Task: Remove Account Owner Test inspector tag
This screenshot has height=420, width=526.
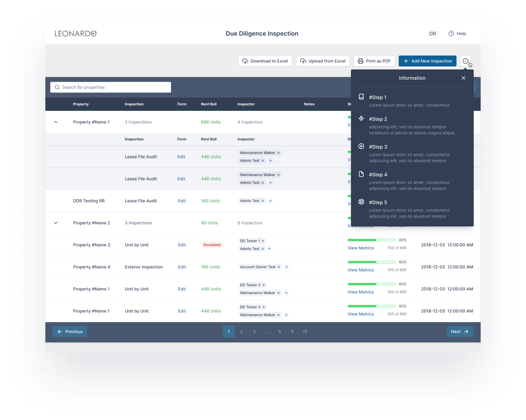Action: pos(279,267)
